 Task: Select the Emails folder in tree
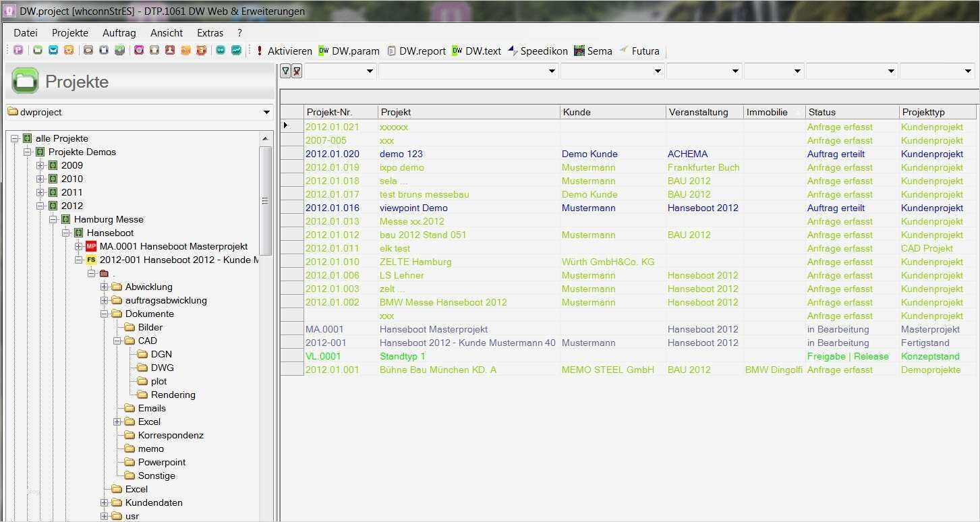pos(152,408)
